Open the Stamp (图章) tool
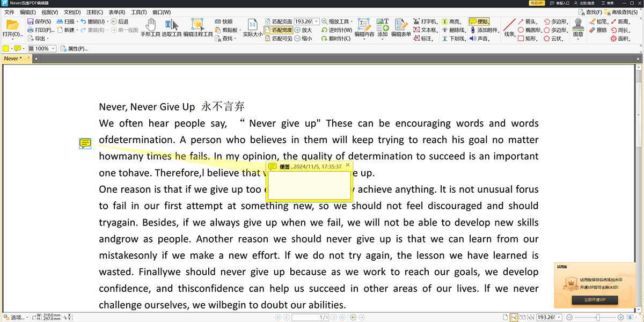Screen dimensions: 644x322 tap(578, 28)
